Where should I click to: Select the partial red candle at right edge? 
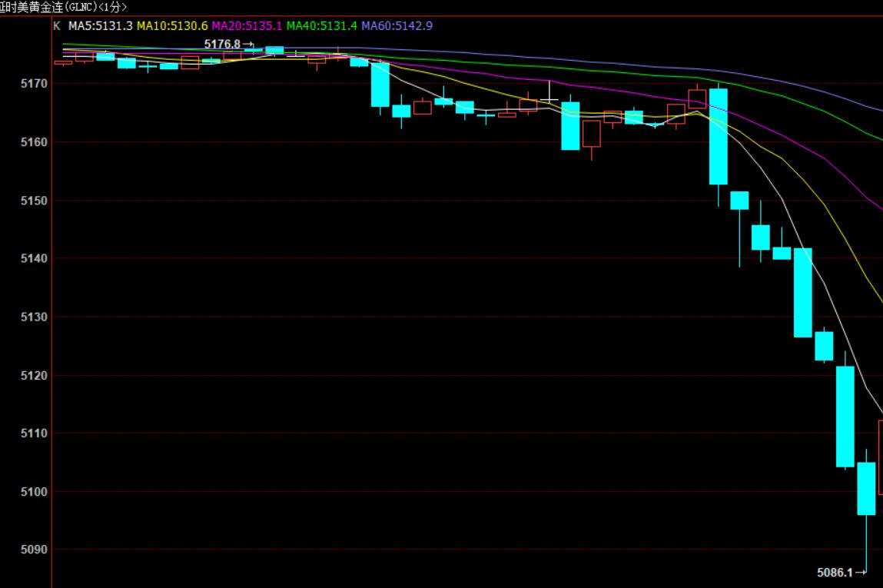tap(881, 457)
